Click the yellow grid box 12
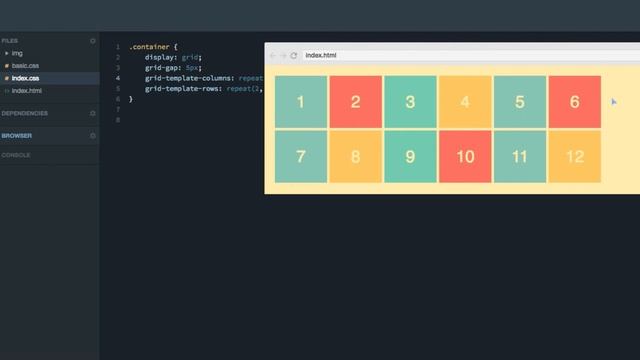 pos(575,156)
